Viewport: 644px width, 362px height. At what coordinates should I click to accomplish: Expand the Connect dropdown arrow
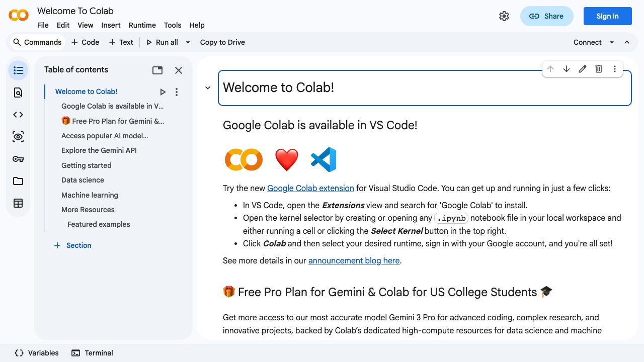612,42
